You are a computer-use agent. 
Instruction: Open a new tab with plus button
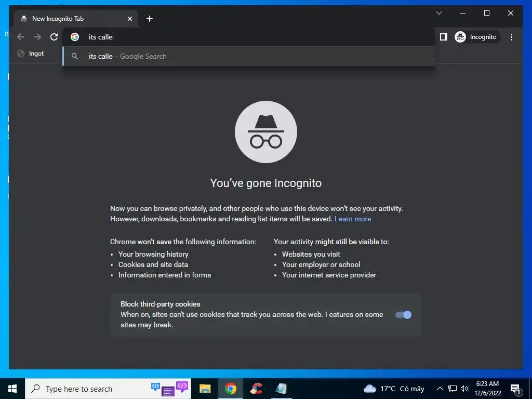tap(150, 19)
